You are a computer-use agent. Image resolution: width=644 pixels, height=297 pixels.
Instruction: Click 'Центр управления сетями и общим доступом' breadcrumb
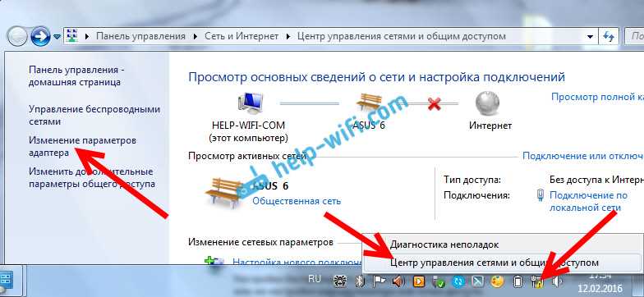[x=401, y=36]
